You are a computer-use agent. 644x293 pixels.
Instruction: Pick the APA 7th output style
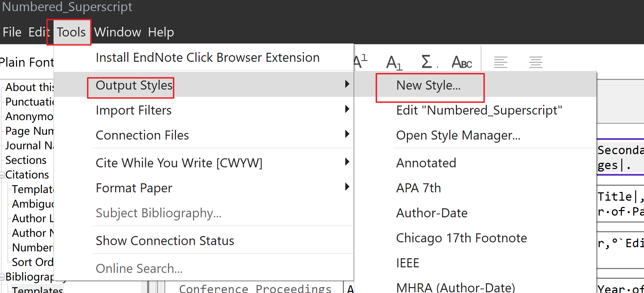point(418,188)
